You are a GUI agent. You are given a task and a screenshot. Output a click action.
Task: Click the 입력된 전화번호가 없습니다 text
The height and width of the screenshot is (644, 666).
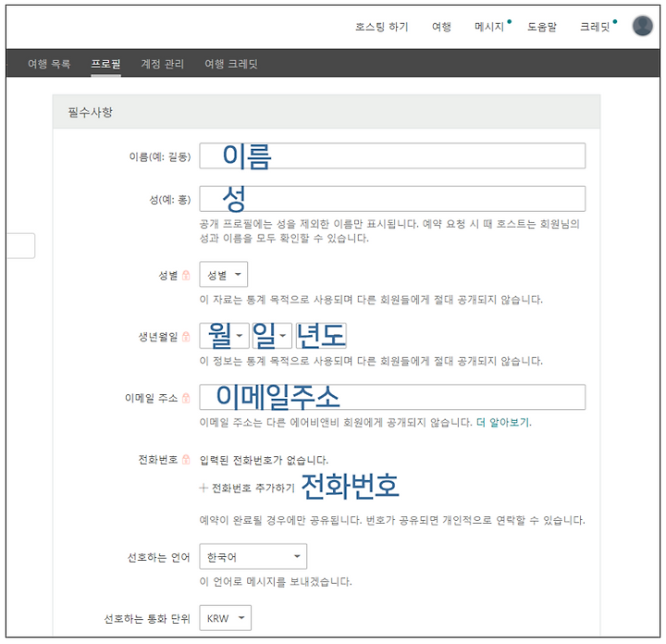tap(264, 460)
